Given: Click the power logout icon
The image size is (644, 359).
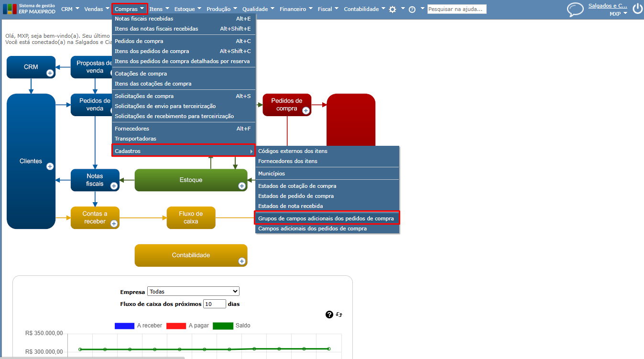Looking at the screenshot, I should click(637, 9).
